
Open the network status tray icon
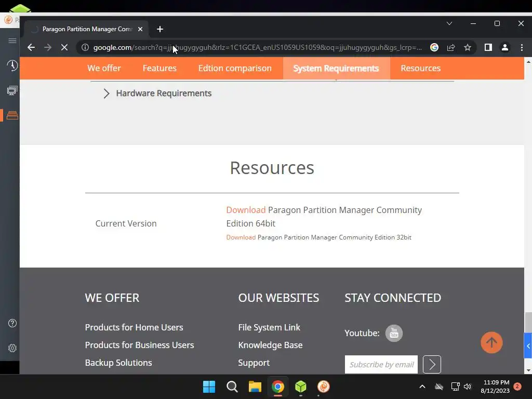click(x=455, y=387)
